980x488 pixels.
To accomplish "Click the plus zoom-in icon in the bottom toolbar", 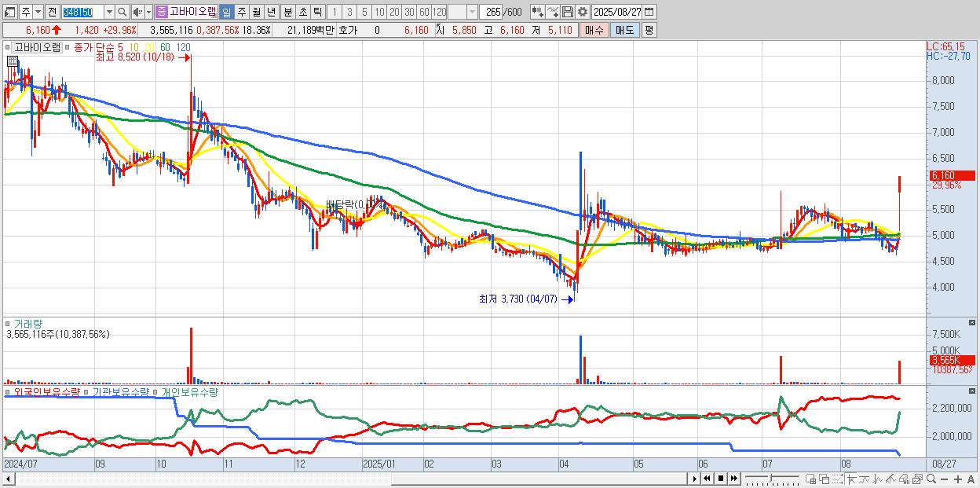I will click(x=958, y=479).
